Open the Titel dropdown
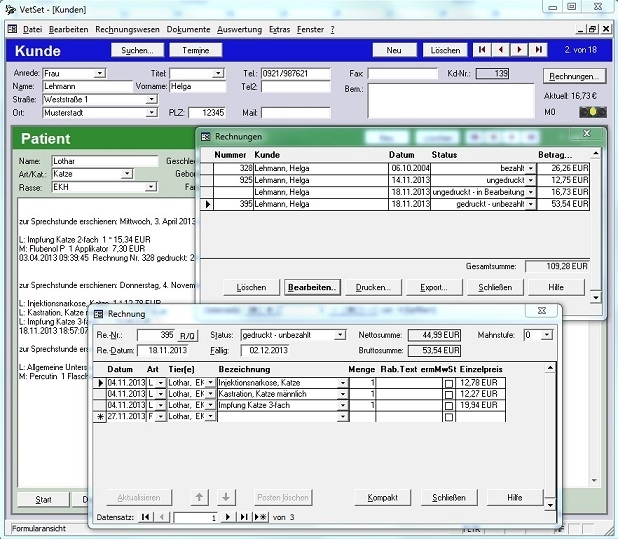The width and height of the screenshot is (618, 539). (218, 73)
